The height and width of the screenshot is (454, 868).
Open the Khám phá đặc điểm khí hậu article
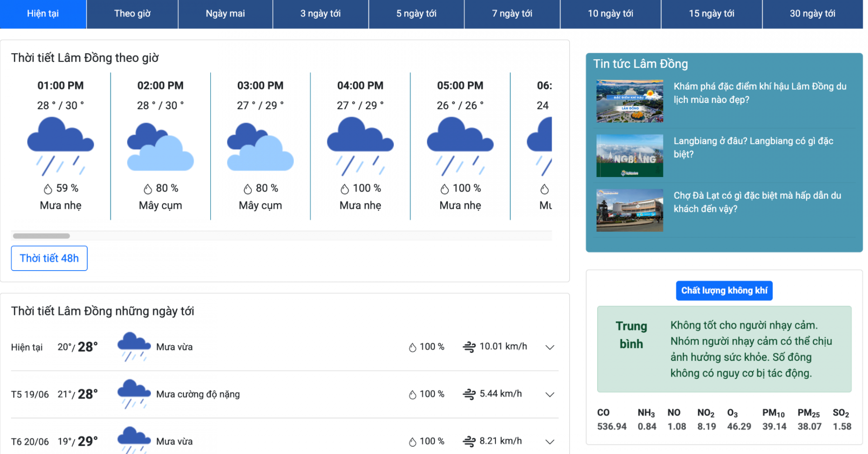coord(760,93)
